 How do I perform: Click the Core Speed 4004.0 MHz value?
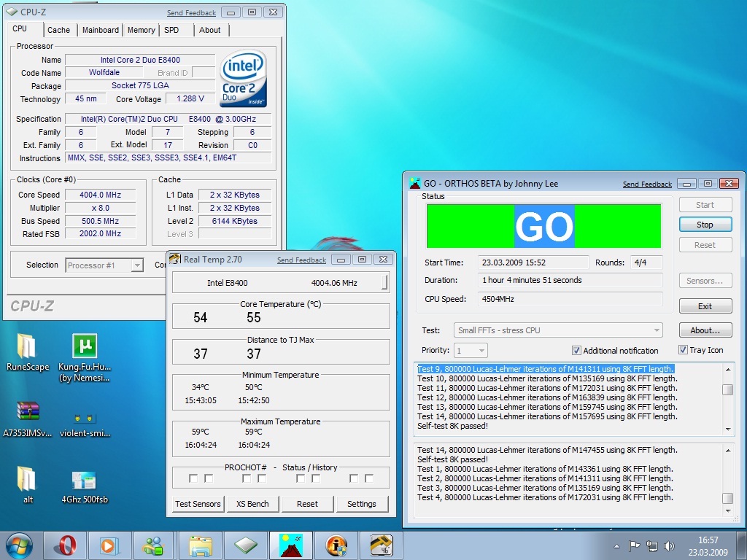(101, 195)
